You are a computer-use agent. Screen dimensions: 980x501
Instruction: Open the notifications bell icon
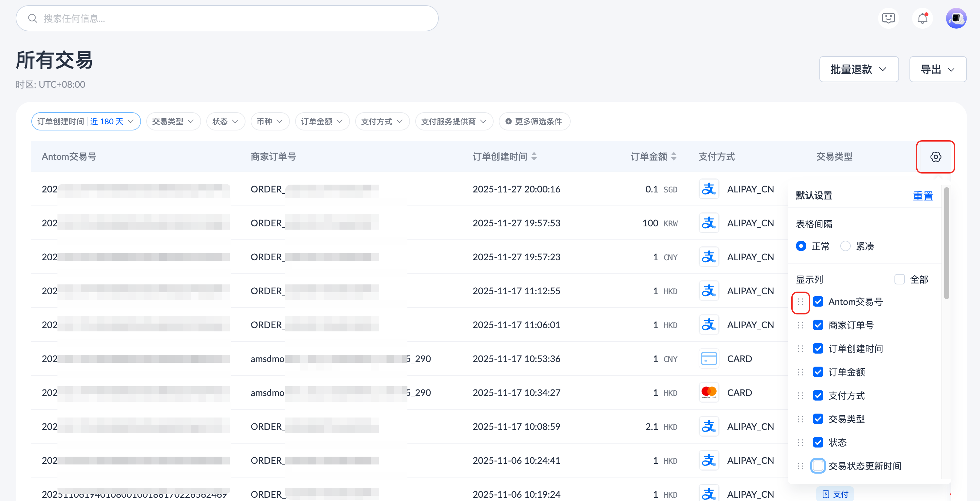coord(922,18)
